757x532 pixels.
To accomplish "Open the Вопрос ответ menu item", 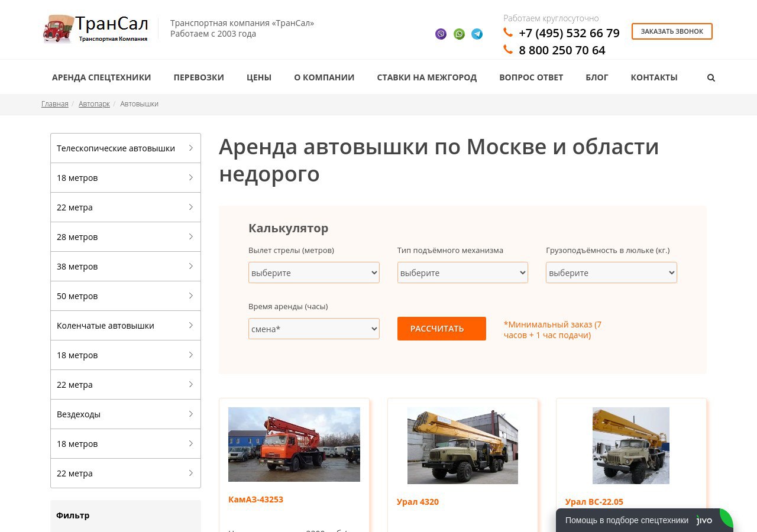I will click(x=531, y=77).
